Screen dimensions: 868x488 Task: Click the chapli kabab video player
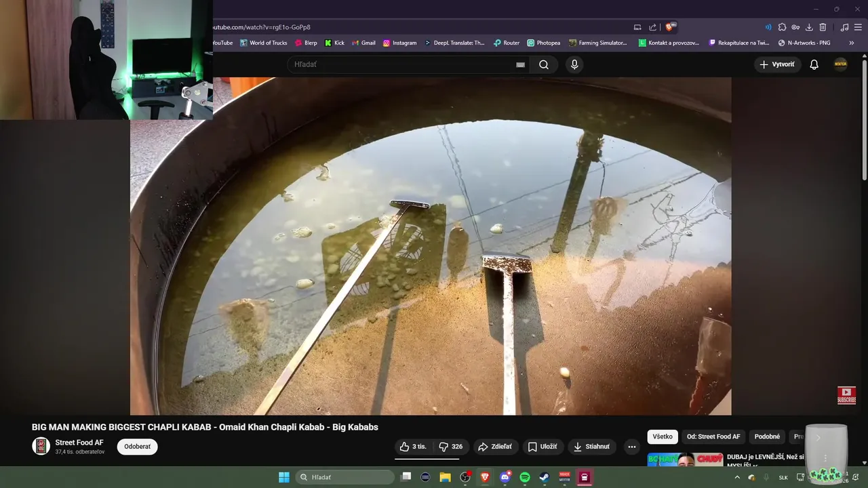click(x=431, y=246)
